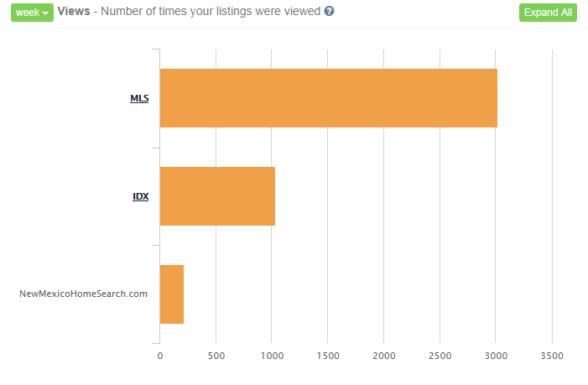Viewport: 588px width, 385px height.
Task: Click the 1000 x-axis tick label
Action: click(273, 356)
